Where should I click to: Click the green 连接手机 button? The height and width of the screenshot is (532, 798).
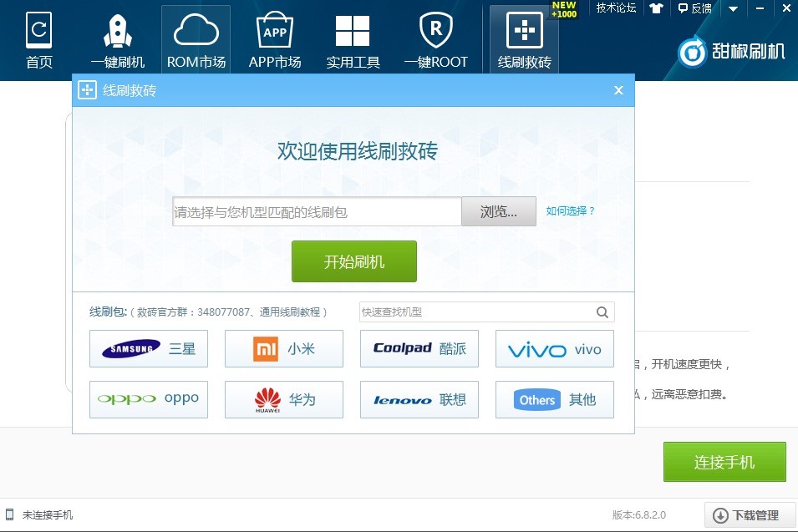[724, 462]
